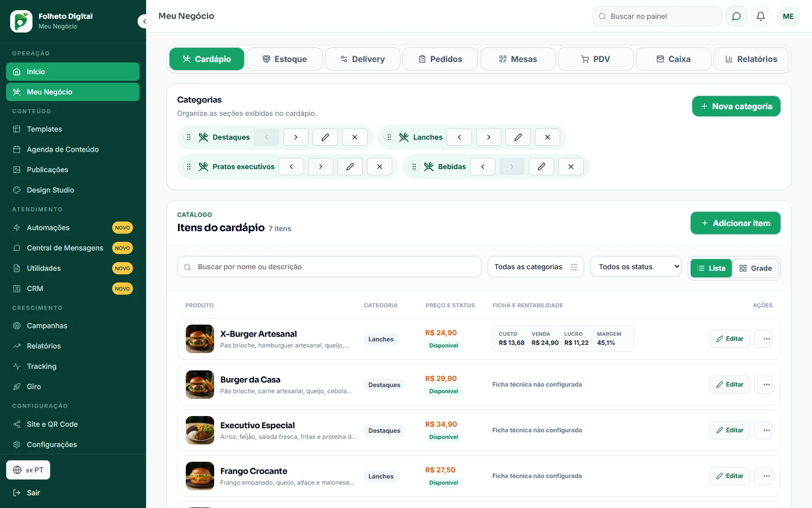Delete the Pratos executivos category
The image size is (812, 508).
pyautogui.click(x=380, y=167)
